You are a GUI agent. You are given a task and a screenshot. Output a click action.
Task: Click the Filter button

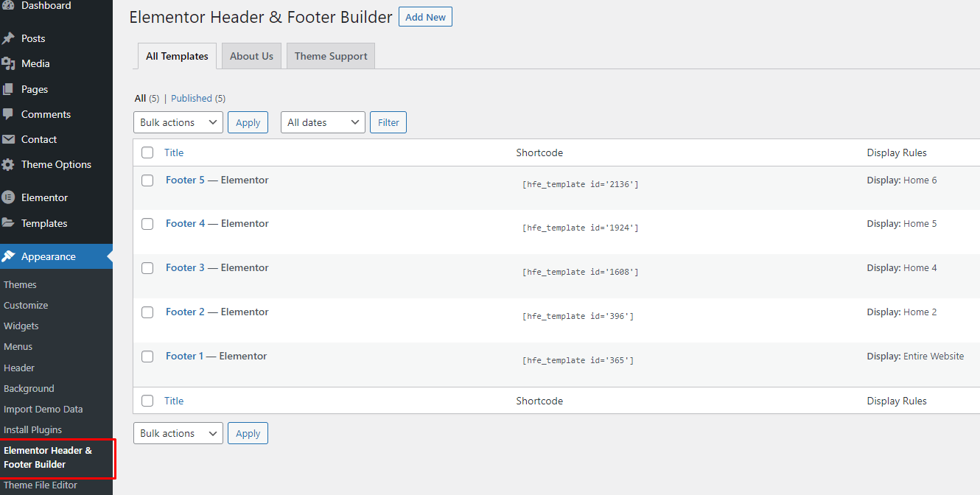click(388, 122)
